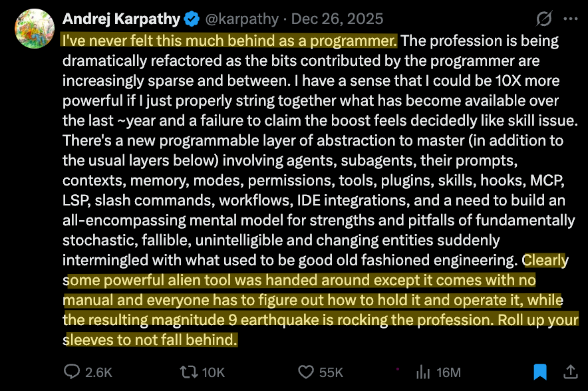Click the 55K likes count
This screenshot has height=391, width=588.
[x=331, y=372]
